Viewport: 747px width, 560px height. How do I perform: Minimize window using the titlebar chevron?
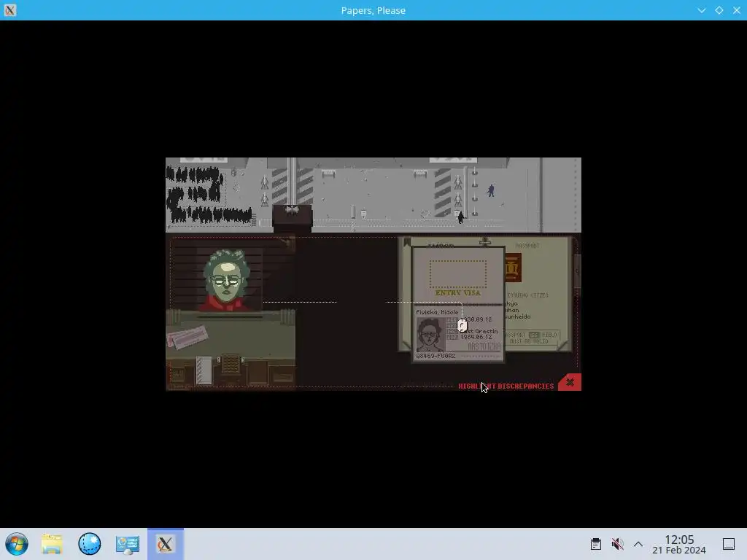[702, 10]
